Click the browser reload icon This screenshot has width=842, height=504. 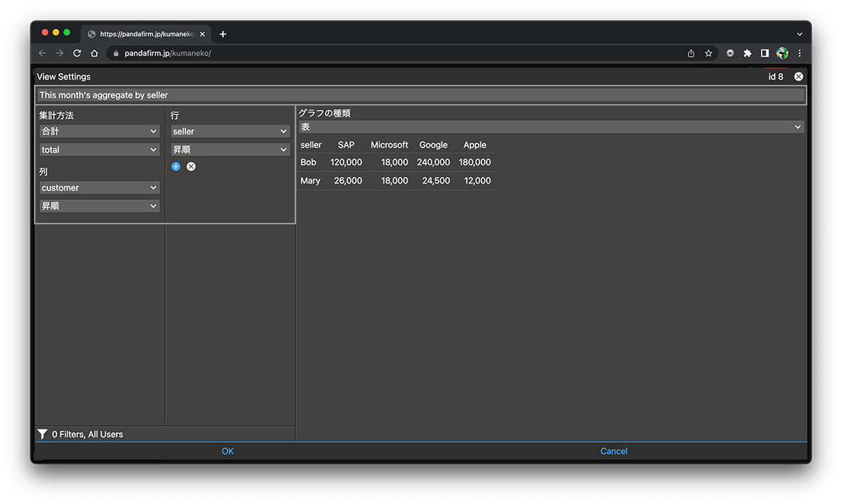coord(77,53)
